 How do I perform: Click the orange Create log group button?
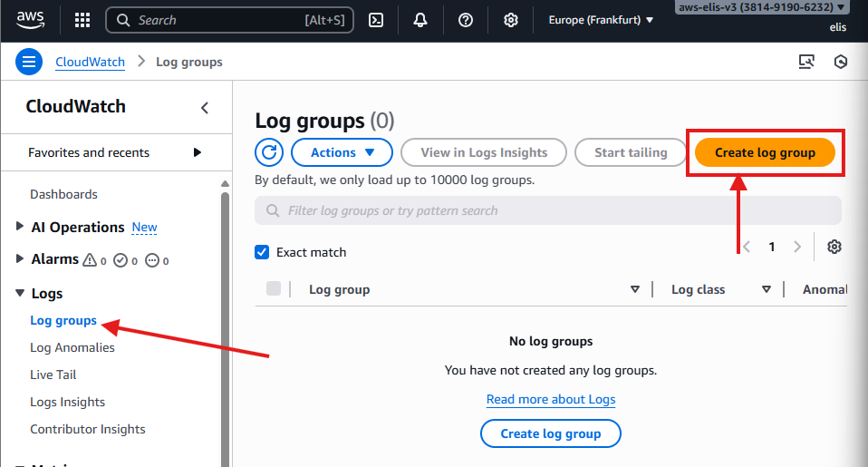pos(765,152)
